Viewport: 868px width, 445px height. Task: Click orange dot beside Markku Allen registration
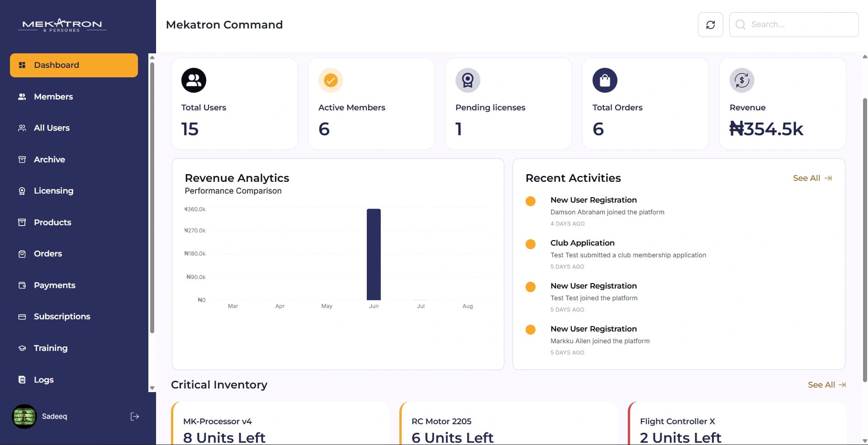(x=531, y=330)
